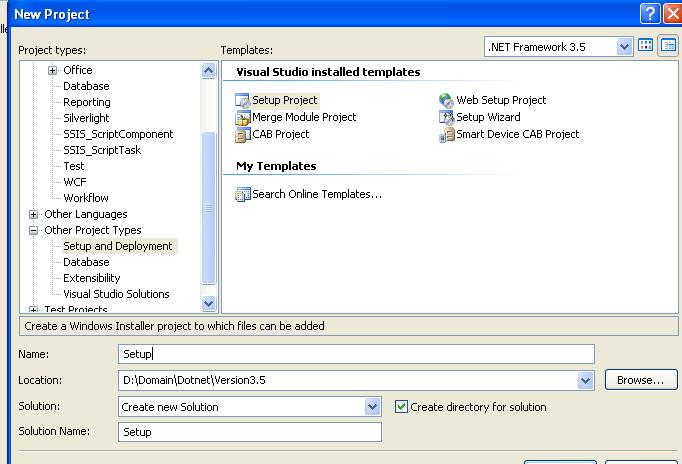Screen dimensions: 682x464
Task: Select Setup and Deployment project type
Action: pyautogui.click(x=118, y=246)
